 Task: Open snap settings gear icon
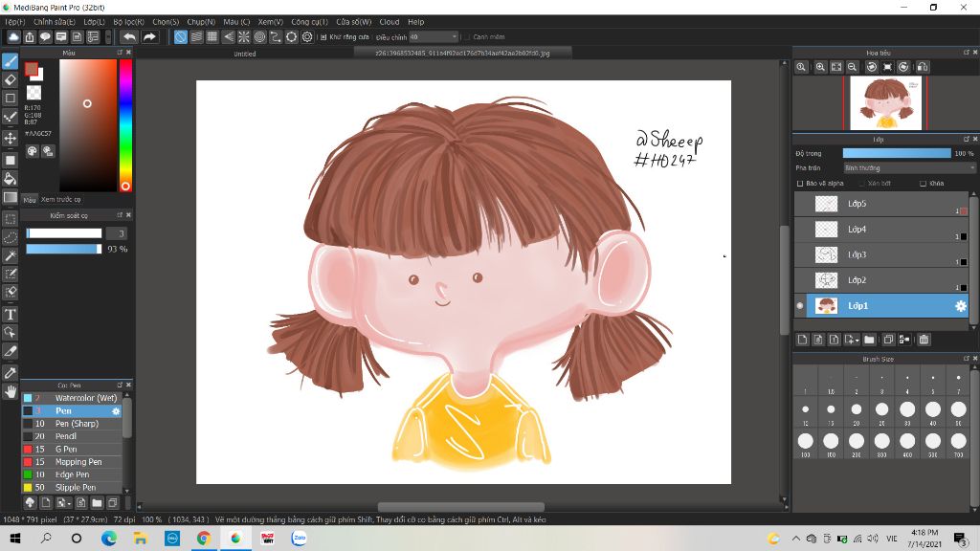tap(307, 37)
